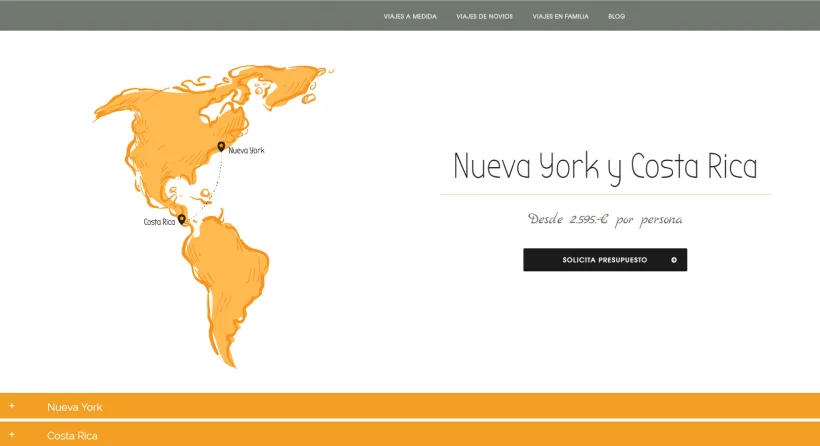Click the Costa Rica map pin
The width and height of the screenshot is (820, 446).
pyautogui.click(x=181, y=219)
